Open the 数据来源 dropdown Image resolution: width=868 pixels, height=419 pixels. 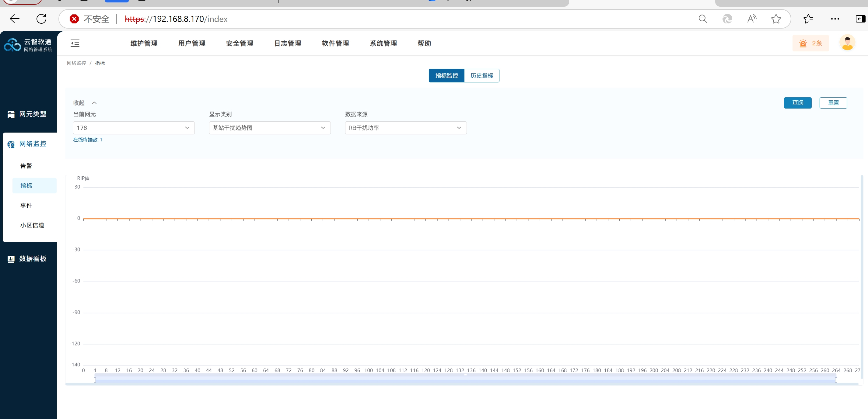pyautogui.click(x=406, y=127)
